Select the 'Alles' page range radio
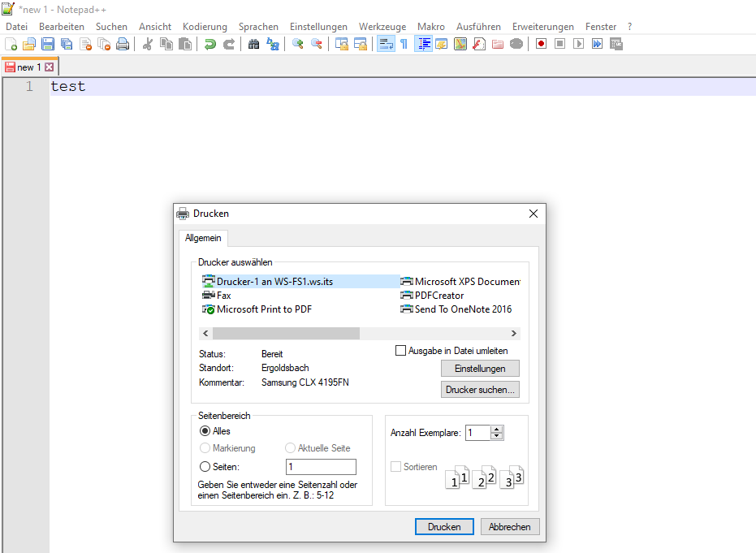Image resolution: width=756 pixels, height=553 pixels. click(205, 431)
